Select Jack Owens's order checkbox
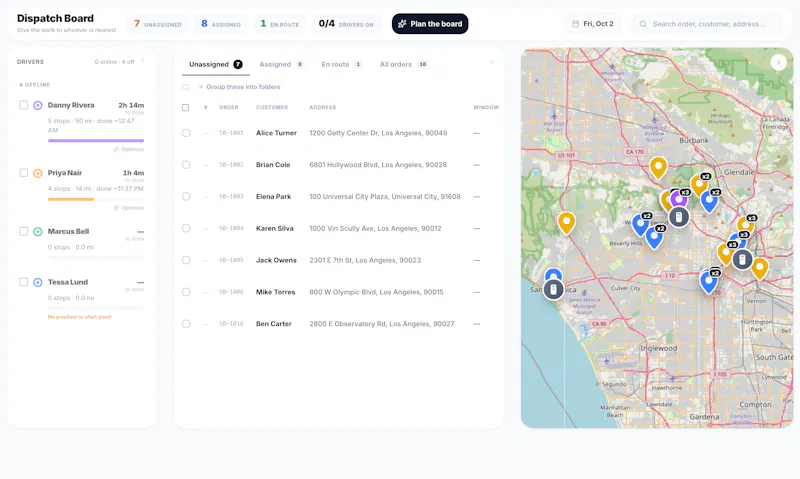800x479 pixels. 186,260
